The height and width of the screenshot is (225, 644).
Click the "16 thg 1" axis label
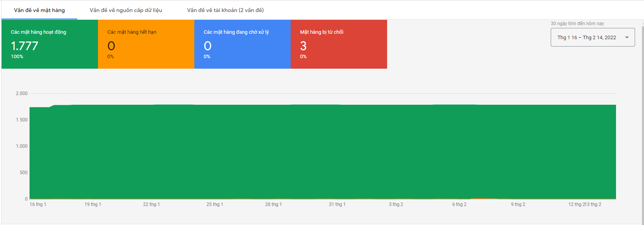(38, 204)
